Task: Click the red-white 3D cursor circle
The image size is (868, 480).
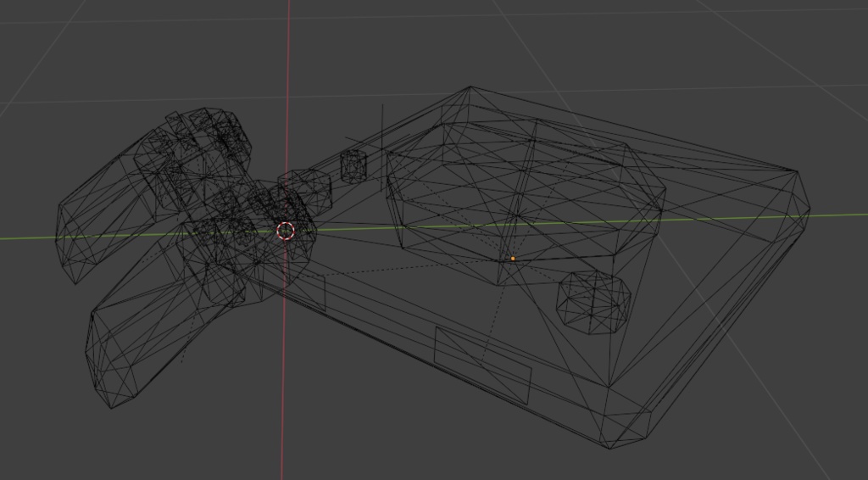Action: click(285, 231)
